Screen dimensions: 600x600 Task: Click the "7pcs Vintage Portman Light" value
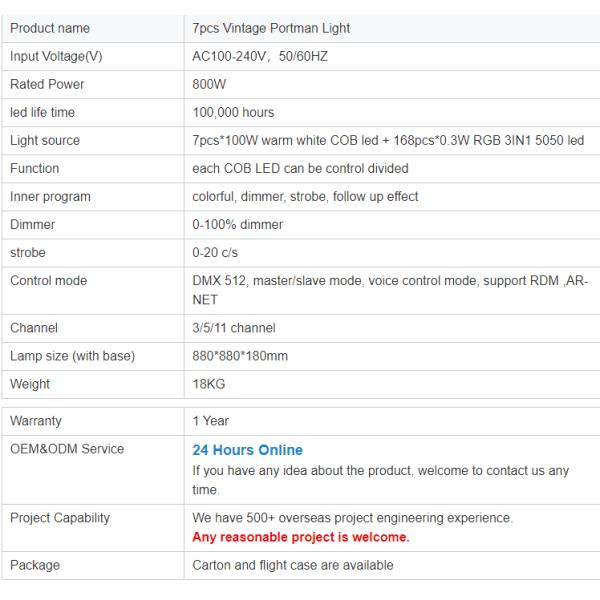coord(271,28)
